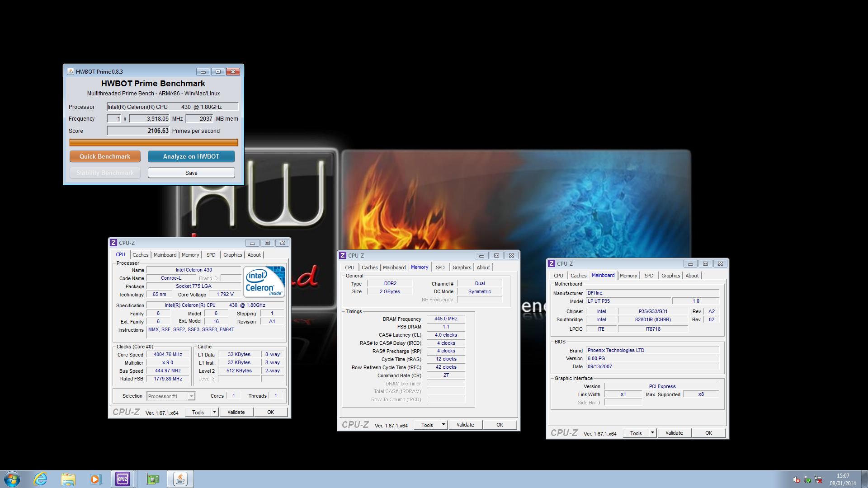Image resolution: width=868 pixels, height=488 pixels.
Task: Open Memory tab in CPU window
Action: coord(190,255)
